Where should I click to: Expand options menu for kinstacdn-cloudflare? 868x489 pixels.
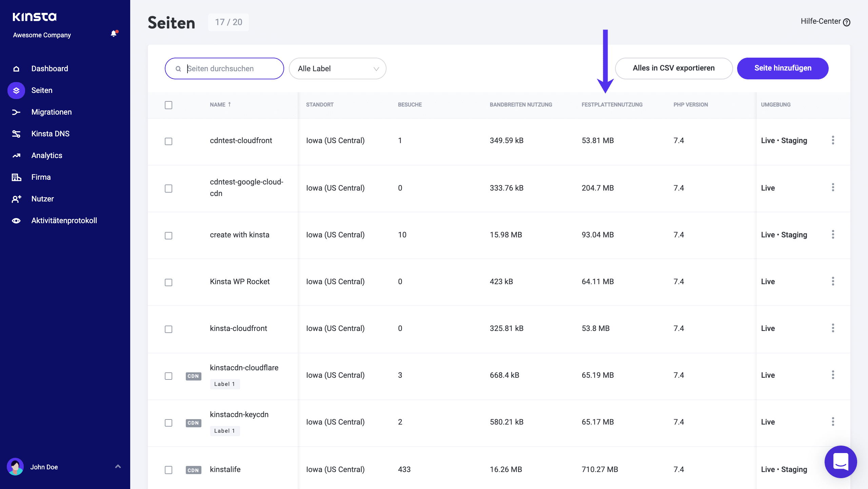coord(833,374)
